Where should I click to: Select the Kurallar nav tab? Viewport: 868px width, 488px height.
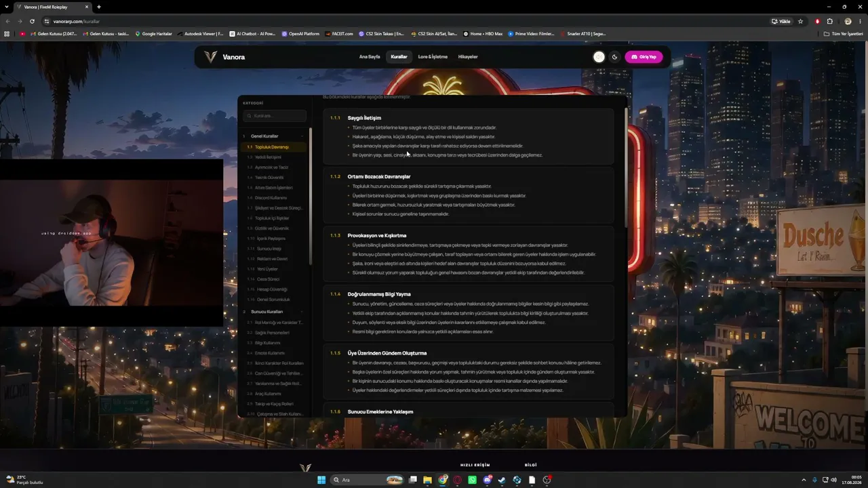coord(399,57)
